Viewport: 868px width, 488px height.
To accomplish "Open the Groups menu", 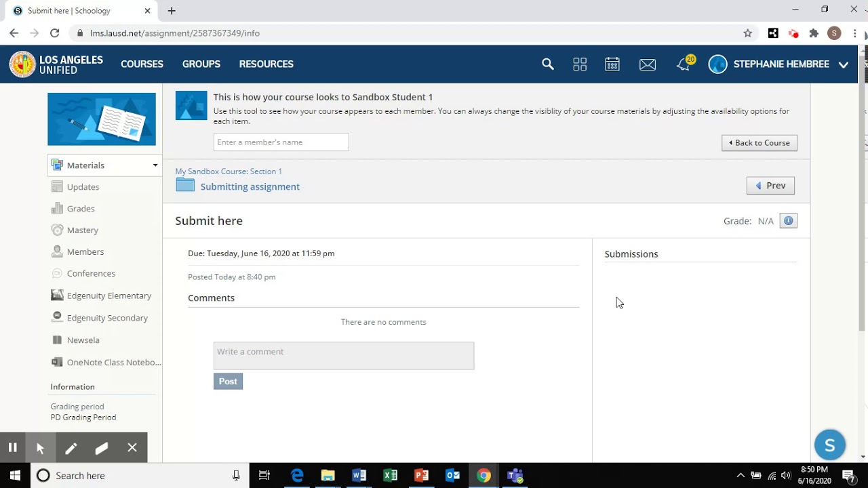I will (201, 64).
